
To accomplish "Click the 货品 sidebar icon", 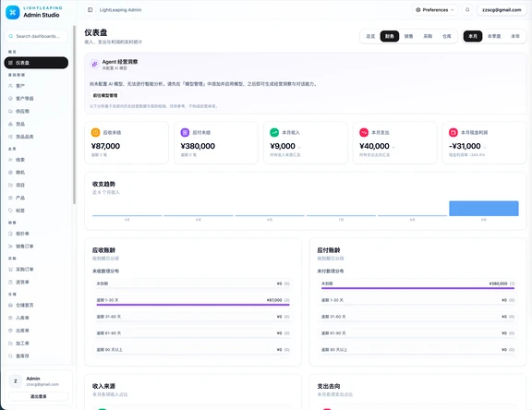I will coord(10,124).
